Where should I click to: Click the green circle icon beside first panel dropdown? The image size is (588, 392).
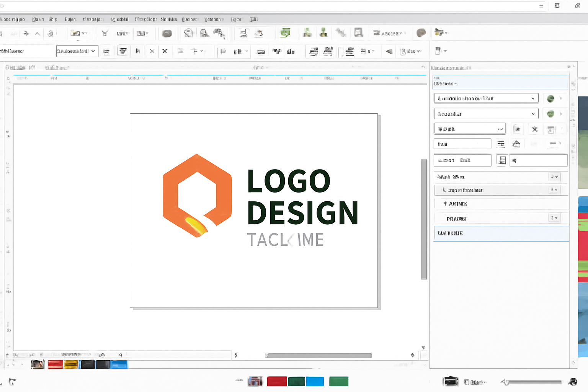point(550,99)
